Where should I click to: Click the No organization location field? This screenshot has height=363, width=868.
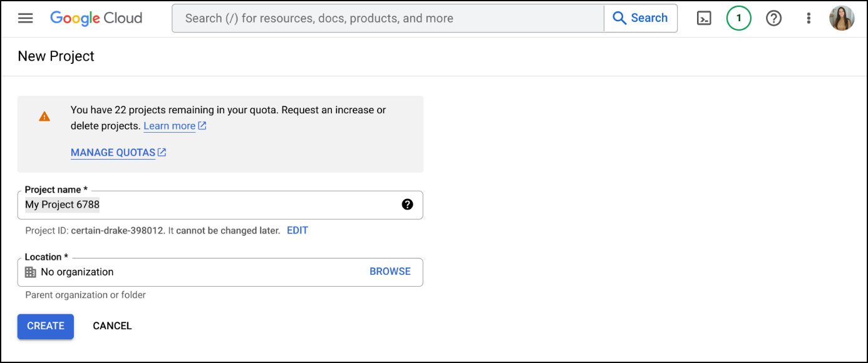pyautogui.click(x=220, y=272)
